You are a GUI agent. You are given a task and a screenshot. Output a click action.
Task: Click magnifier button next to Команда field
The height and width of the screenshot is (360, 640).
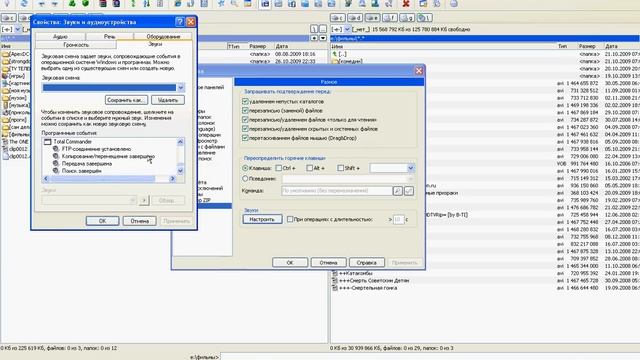(x=398, y=191)
